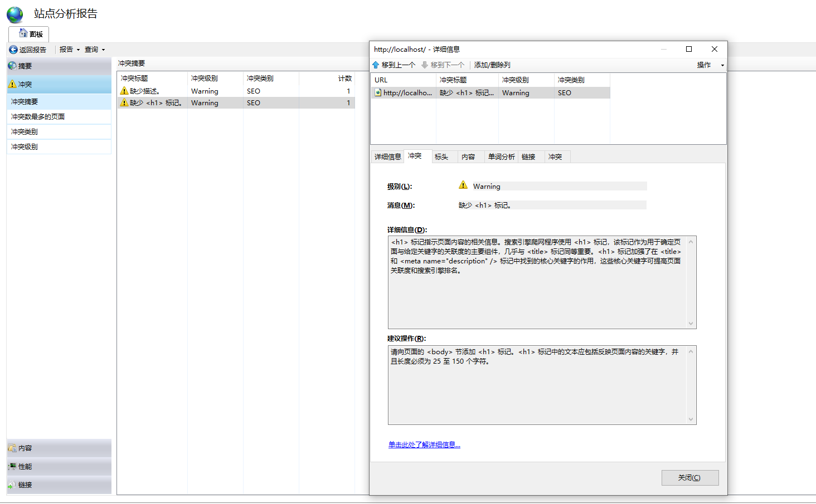This screenshot has width=816, height=504.
Task: Click warning icon beside 缺少描述 row
Action: point(124,91)
